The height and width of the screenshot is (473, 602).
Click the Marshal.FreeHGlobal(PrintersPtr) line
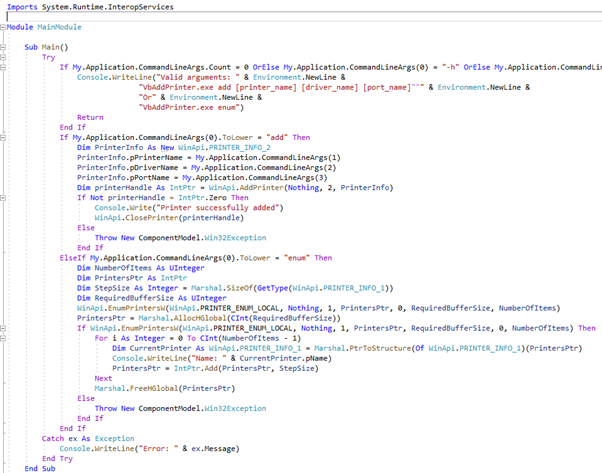[x=151, y=387]
